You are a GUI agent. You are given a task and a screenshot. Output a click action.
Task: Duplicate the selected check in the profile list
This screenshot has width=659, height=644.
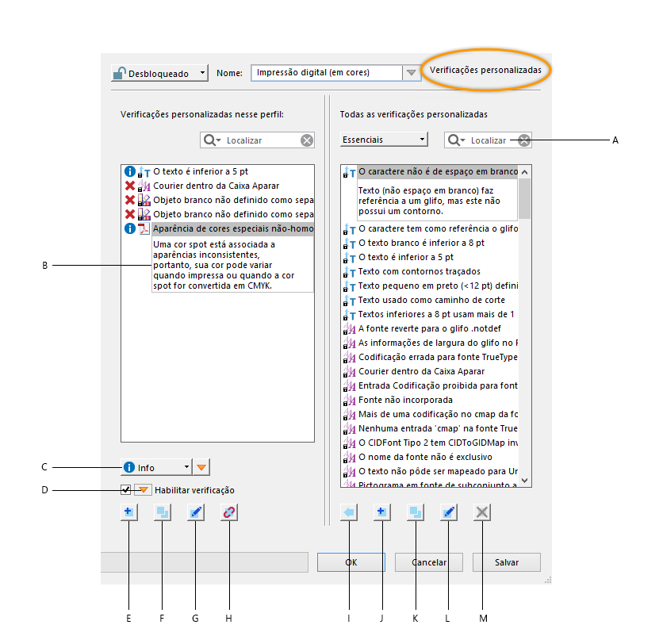[x=163, y=512]
